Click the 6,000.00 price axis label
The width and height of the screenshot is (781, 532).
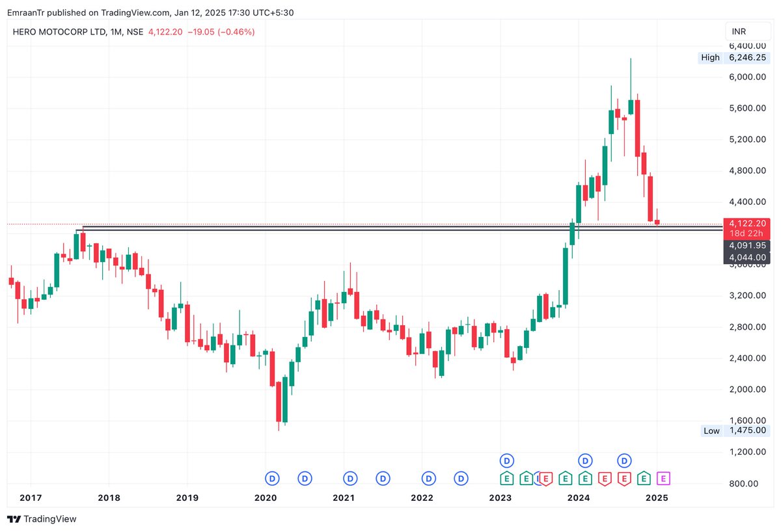[x=748, y=77]
